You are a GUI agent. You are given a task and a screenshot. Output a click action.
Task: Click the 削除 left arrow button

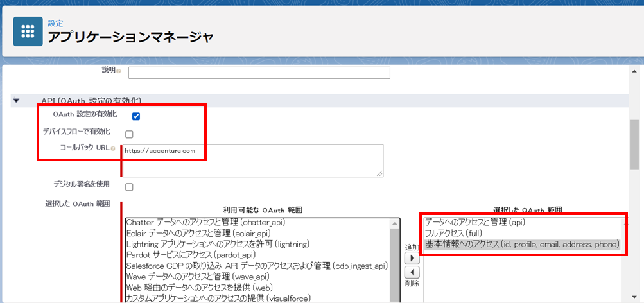(x=411, y=272)
